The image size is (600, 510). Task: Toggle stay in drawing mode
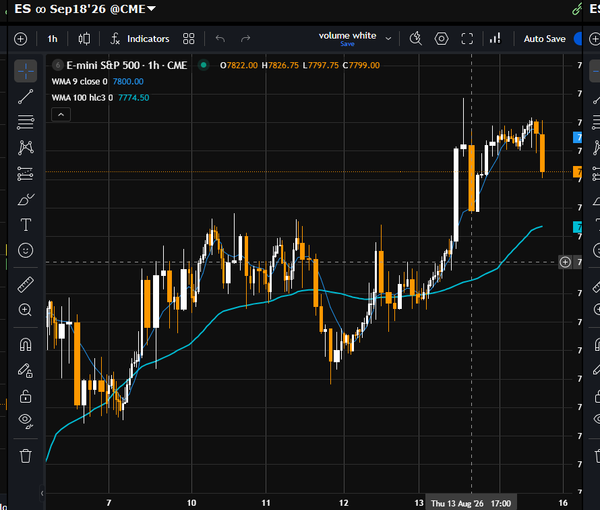tap(26, 370)
